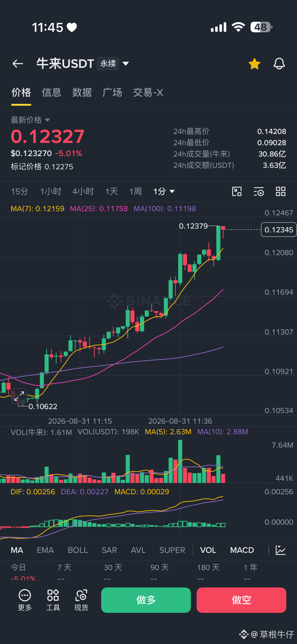
Task: Toggle the MACD sub-indicator
Action: 242,550
